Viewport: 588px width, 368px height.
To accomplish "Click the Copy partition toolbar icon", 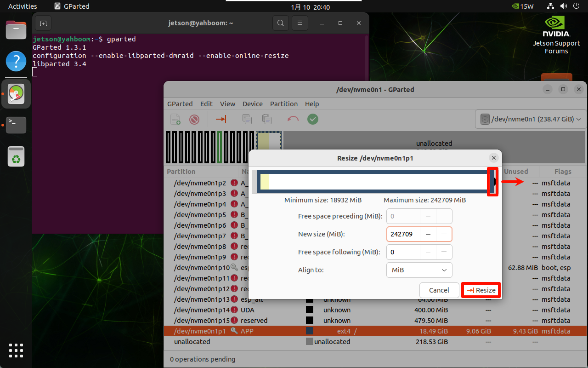I will tap(247, 119).
